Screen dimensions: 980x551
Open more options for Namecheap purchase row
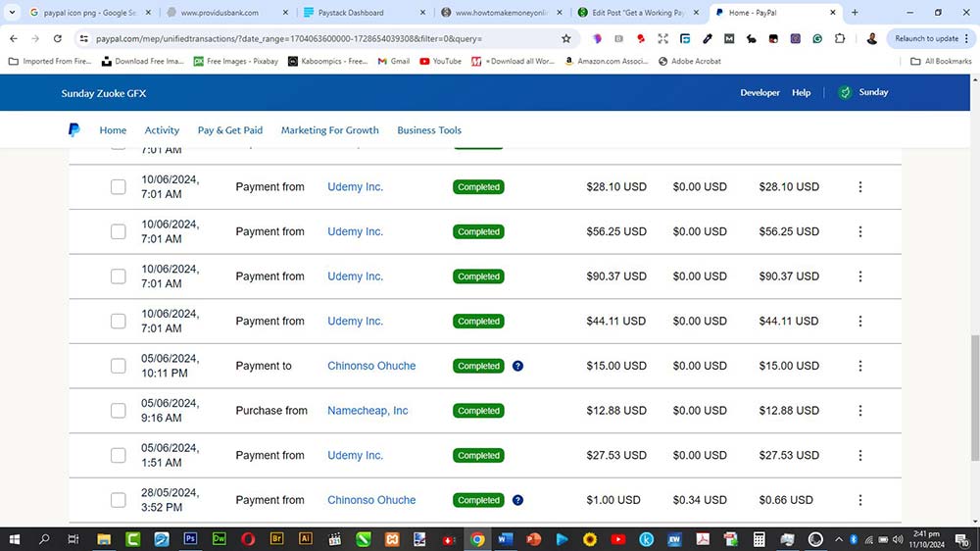pos(860,410)
